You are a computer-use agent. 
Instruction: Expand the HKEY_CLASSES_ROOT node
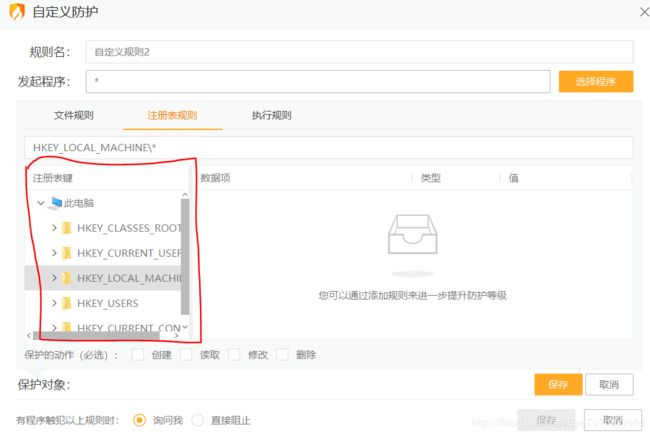[54, 228]
